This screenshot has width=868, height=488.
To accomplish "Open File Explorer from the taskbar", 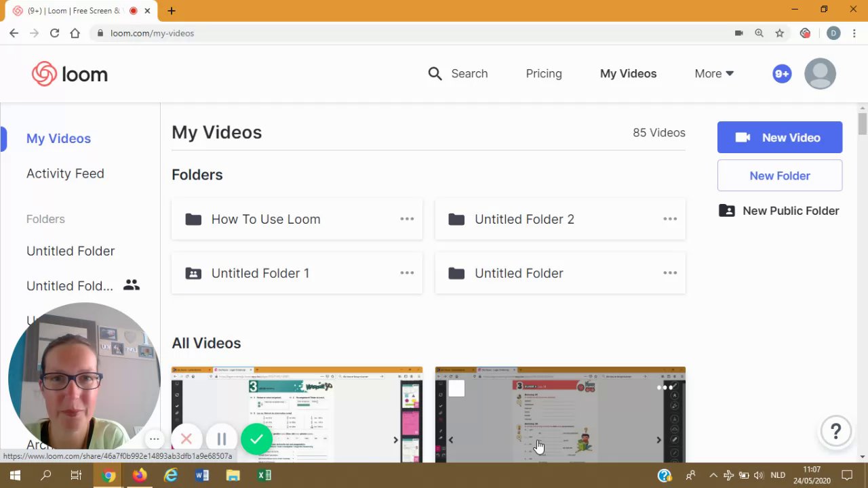I will [x=233, y=475].
